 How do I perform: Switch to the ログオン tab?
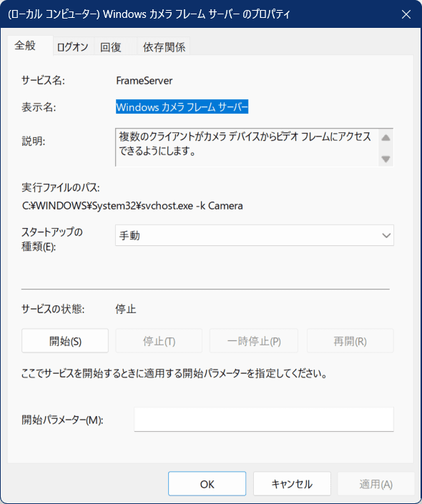click(x=73, y=47)
